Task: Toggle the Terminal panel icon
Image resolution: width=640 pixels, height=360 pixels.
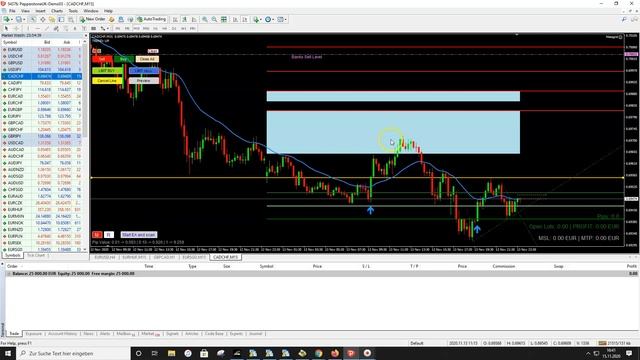Action: [x=61, y=19]
